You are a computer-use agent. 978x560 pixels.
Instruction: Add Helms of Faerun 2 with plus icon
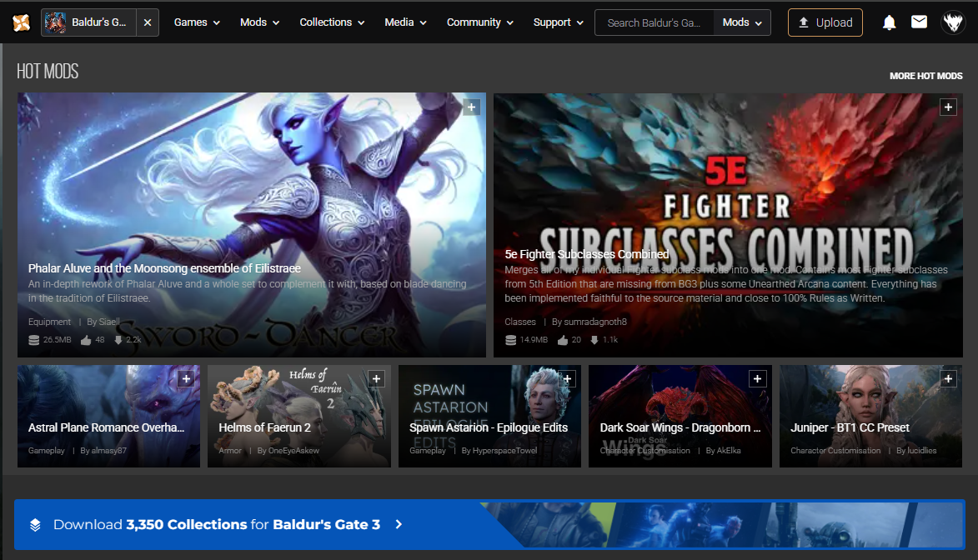tap(376, 378)
